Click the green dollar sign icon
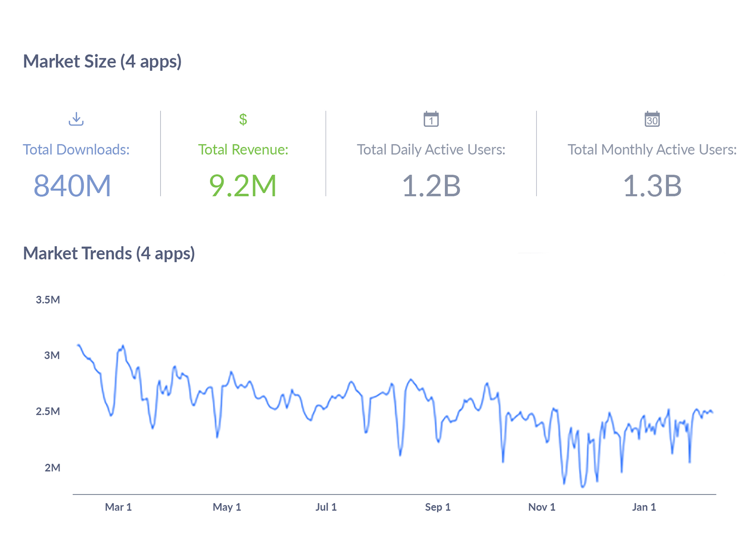756x543 pixels. tap(243, 119)
